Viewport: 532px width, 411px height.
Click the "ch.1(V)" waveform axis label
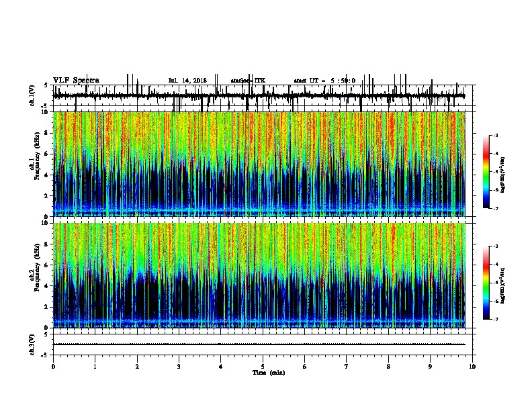click(32, 95)
